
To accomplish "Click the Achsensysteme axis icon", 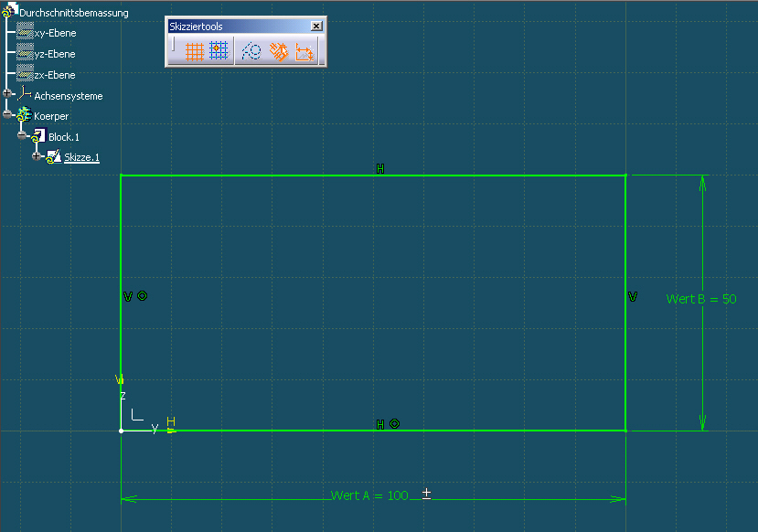I will point(24,93).
